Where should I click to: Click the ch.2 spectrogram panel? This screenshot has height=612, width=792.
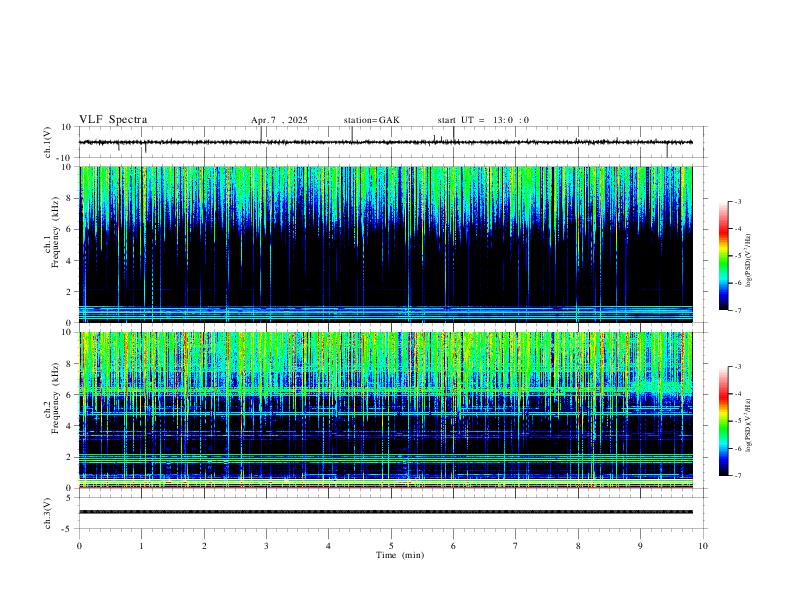coord(386,410)
